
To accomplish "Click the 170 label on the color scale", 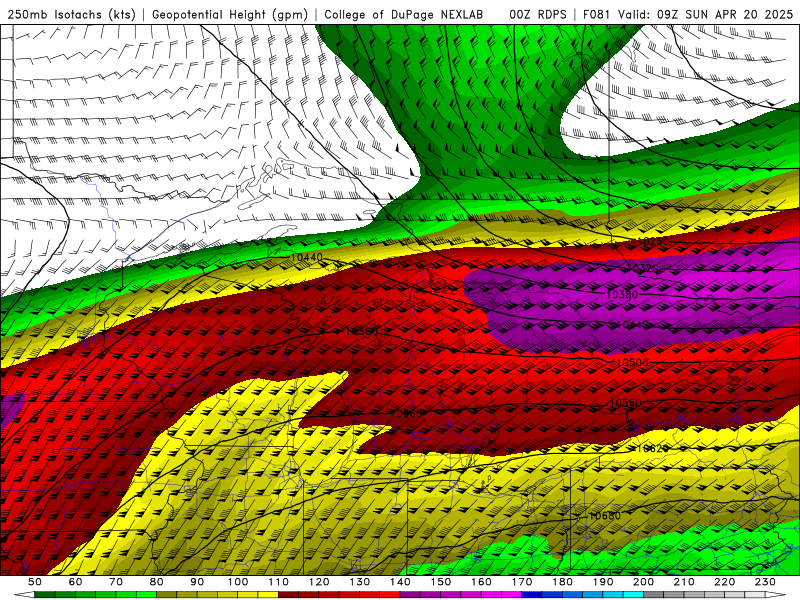I will 522,582.
